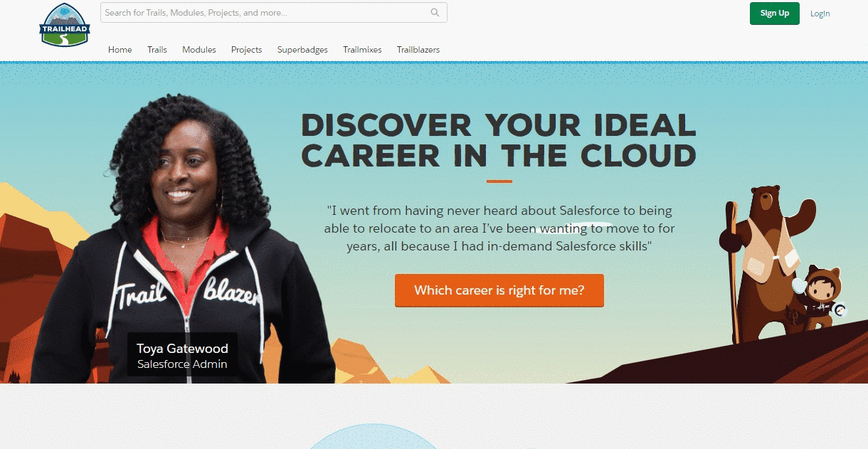Screen dimensions: 868x449
Task: Visit the Trailblazers section
Action: (418, 50)
